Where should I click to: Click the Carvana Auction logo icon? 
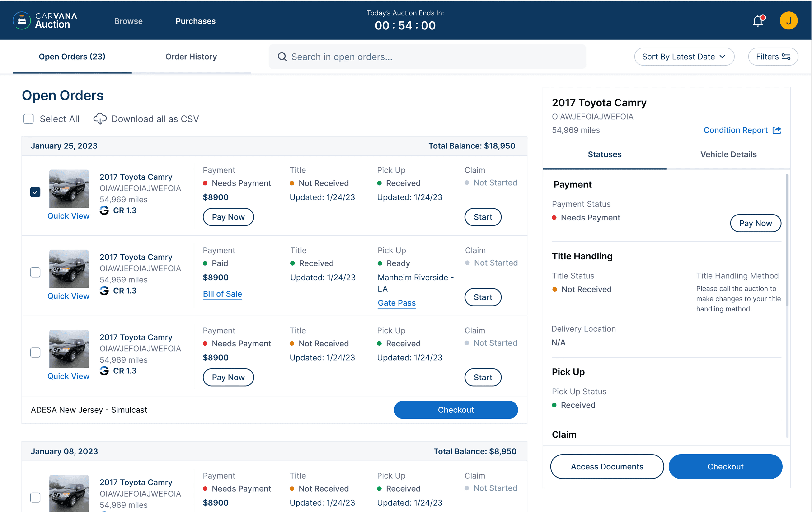(x=22, y=21)
